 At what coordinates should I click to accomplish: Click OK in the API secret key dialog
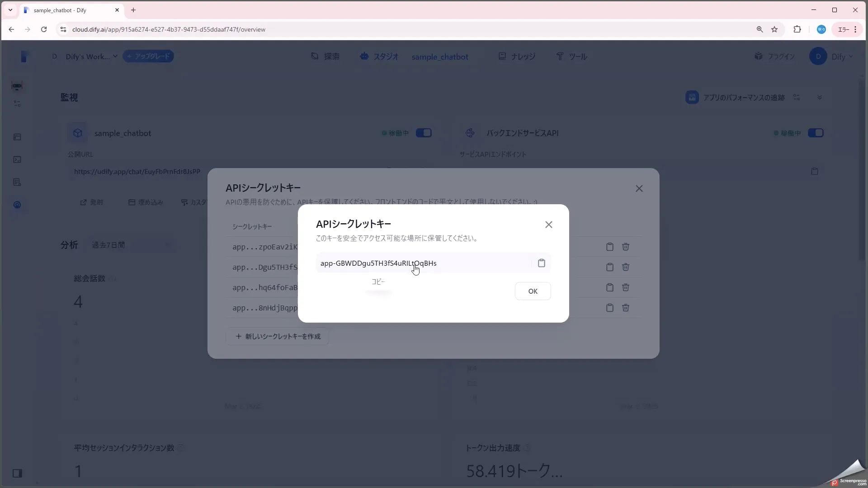[x=533, y=291]
